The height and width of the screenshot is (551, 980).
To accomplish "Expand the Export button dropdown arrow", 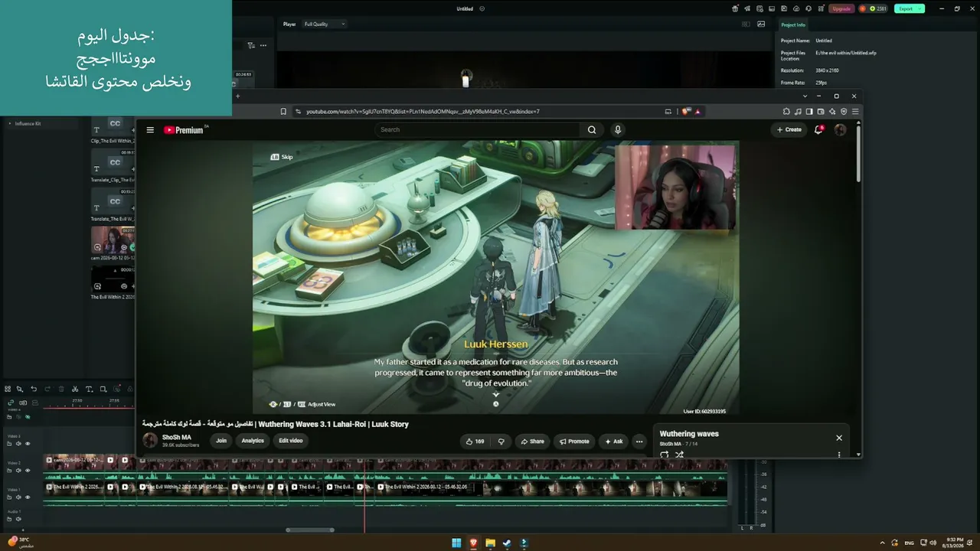I will [x=920, y=8].
